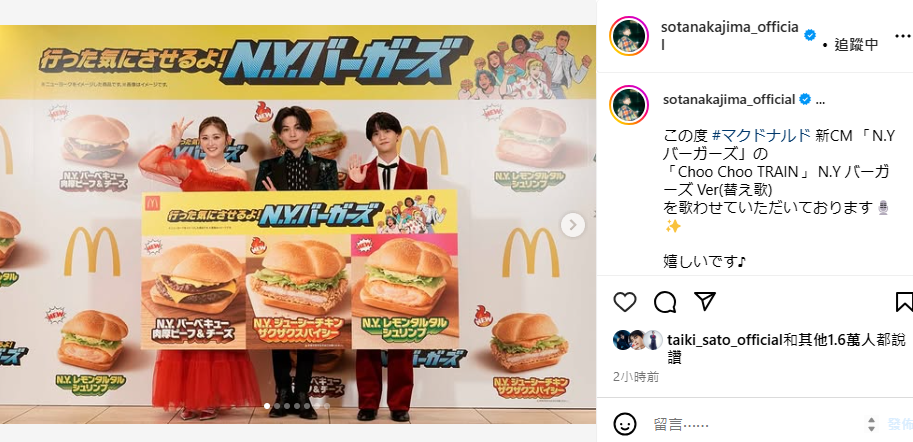
Task: Like the post with the heart icon
Action: tap(625, 302)
